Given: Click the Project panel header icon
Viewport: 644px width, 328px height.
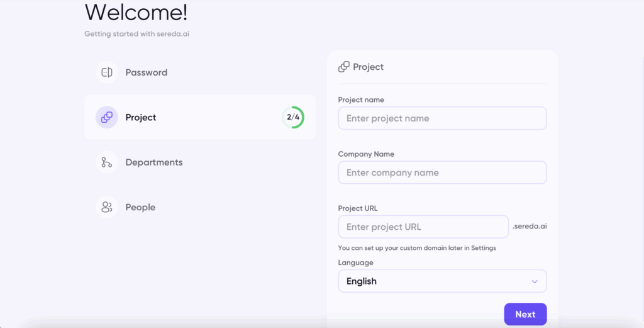Looking at the screenshot, I should pyautogui.click(x=344, y=67).
